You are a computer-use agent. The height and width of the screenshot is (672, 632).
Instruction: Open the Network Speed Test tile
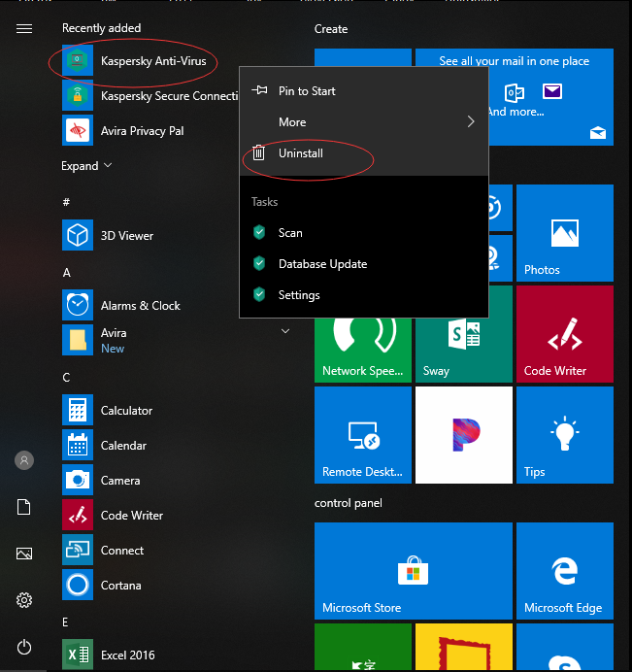click(363, 351)
